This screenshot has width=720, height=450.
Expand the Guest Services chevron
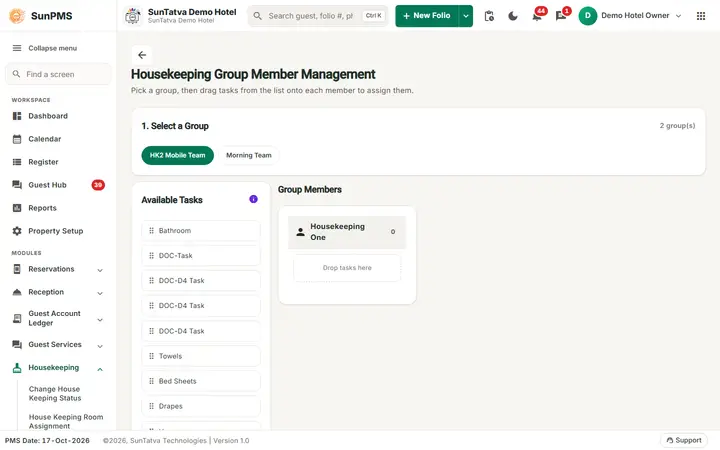100,346
